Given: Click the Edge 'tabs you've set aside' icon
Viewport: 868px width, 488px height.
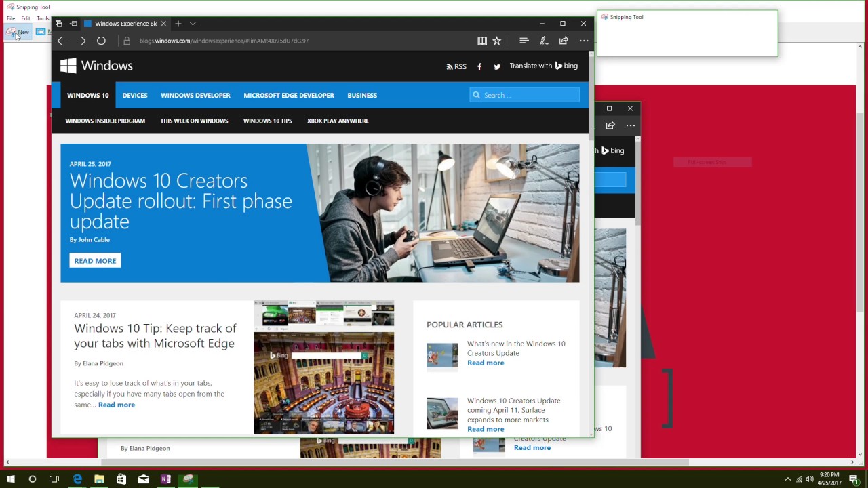Looking at the screenshot, I should click(x=59, y=24).
